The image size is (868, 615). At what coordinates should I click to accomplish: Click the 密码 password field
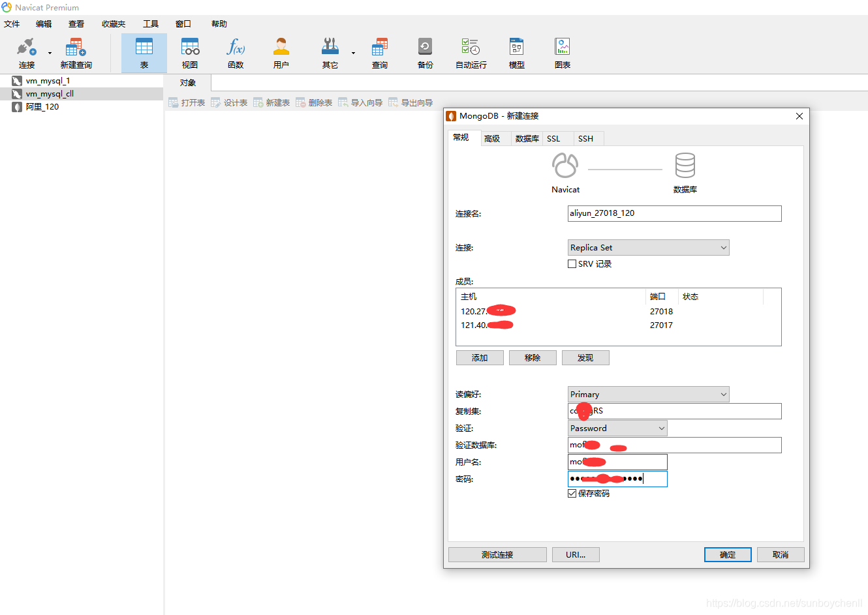click(617, 479)
